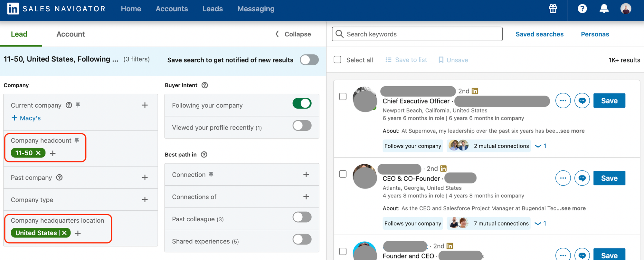The image size is (644, 260).
Task: Expand the Company type filter
Action: [145, 200]
